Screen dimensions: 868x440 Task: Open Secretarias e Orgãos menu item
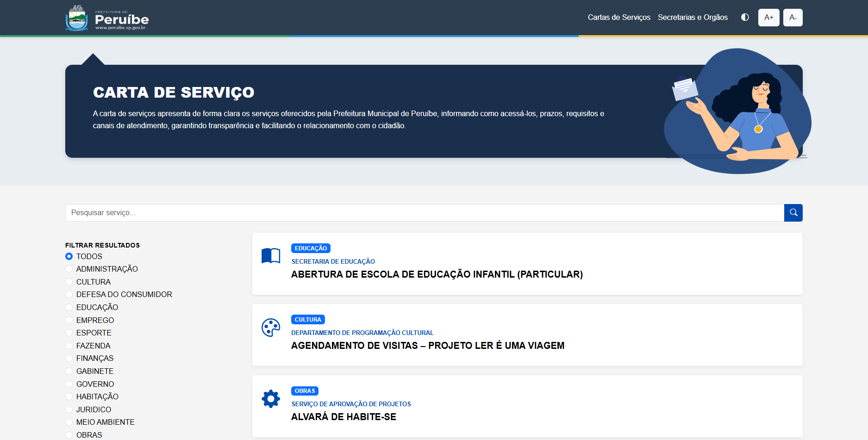(x=693, y=17)
